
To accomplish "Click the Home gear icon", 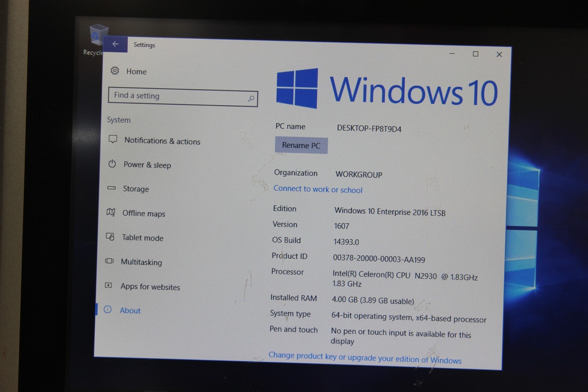I will pos(115,71).
